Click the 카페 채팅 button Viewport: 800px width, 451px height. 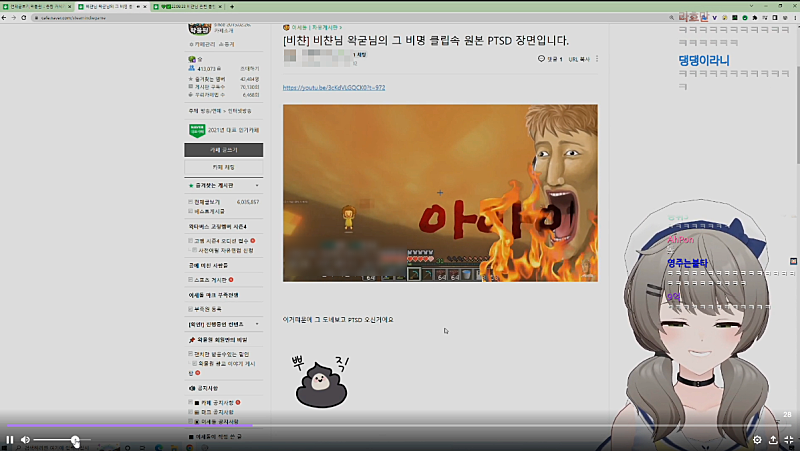click(223, 167)
